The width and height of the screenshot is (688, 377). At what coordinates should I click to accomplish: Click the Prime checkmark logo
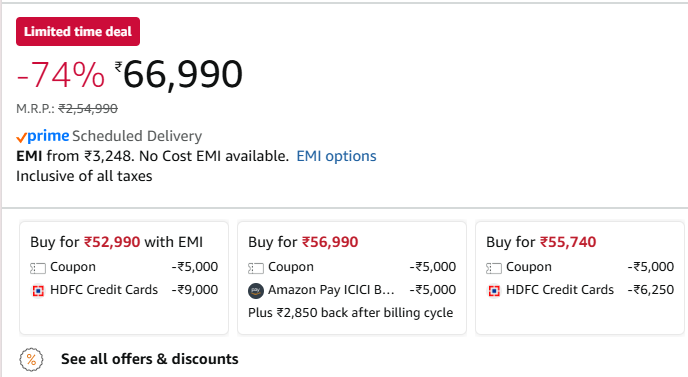(x=43, y=136)
